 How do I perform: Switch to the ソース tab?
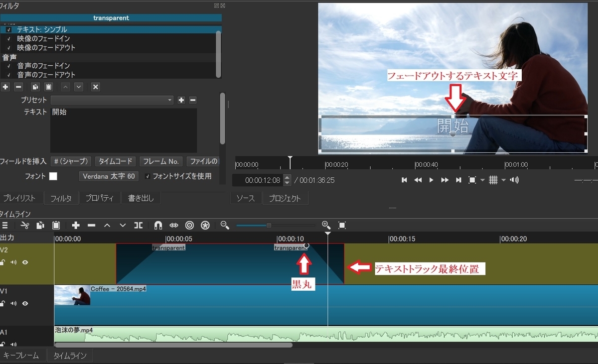246,198
